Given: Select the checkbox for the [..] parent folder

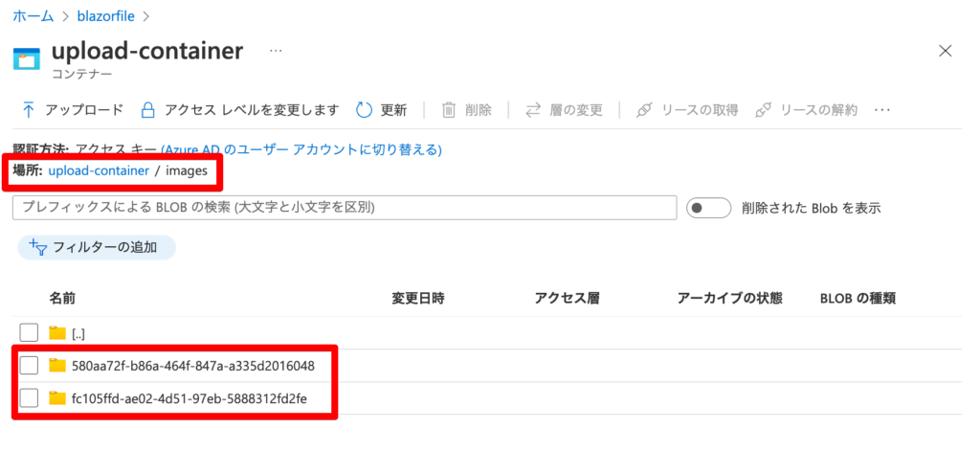Looking at the screenshot, I should click(x=29, y=332).
